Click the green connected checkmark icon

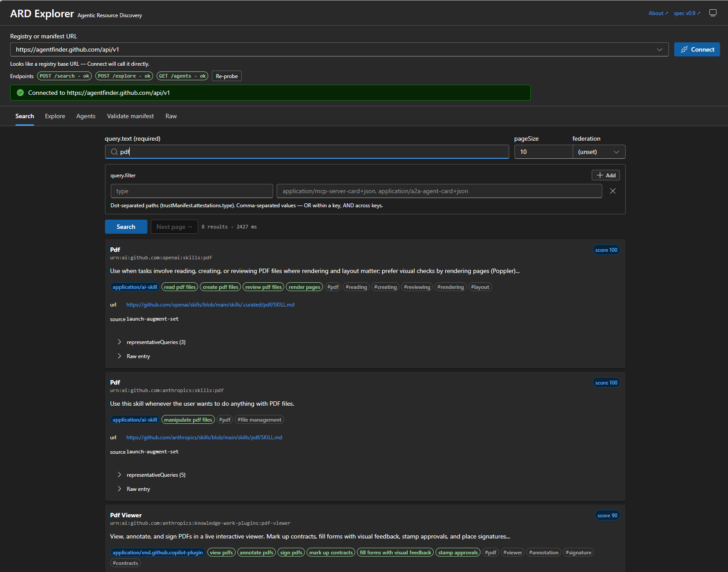click(20, 93)
